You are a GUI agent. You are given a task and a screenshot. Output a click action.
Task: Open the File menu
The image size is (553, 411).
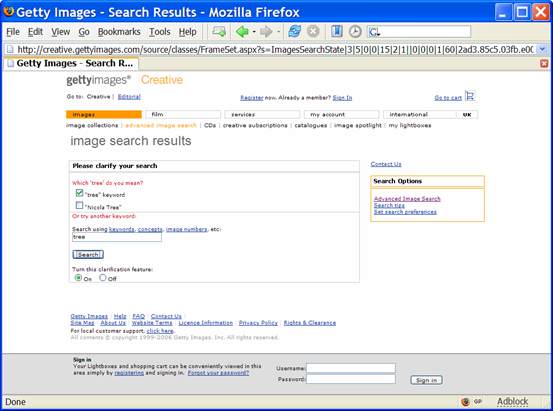click(13, 32)
